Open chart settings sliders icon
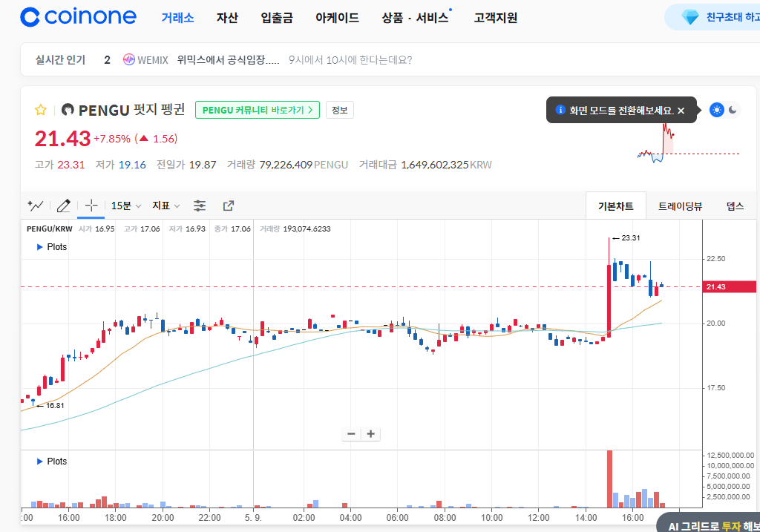 point(200,206)
